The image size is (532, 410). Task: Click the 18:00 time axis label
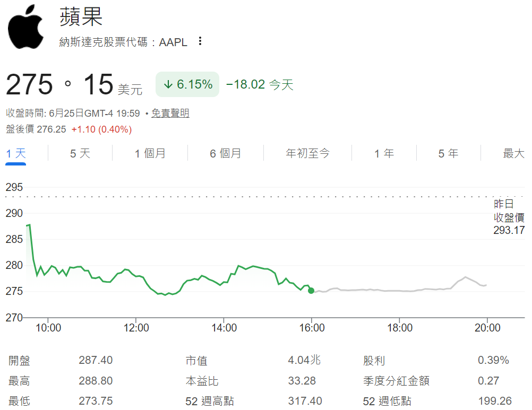(400, 328)
